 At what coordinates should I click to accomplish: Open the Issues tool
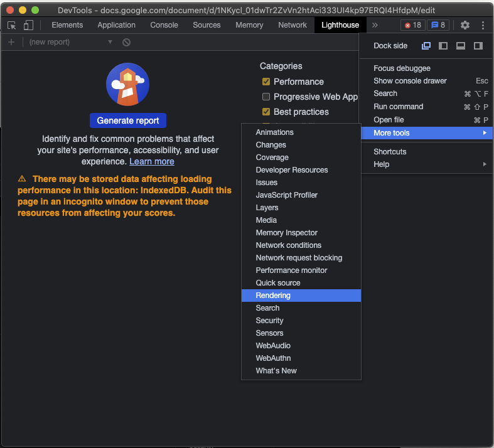tap(301, 183)
